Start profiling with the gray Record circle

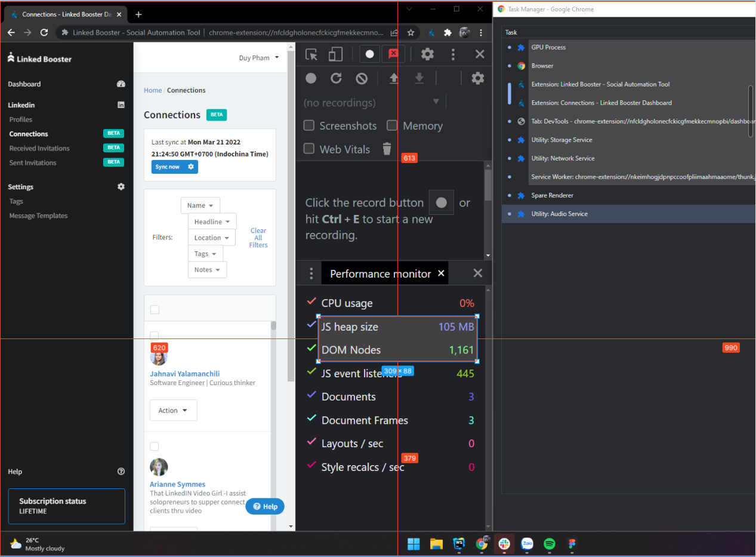(311, 78)
